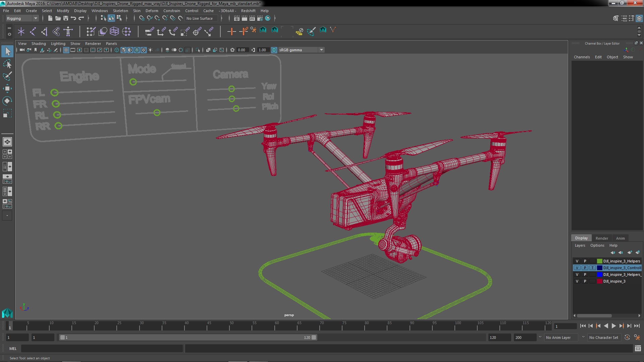The width and height of the screenshot is (644, 362).
Task: Open the Redshift menu
Action: 248,11
